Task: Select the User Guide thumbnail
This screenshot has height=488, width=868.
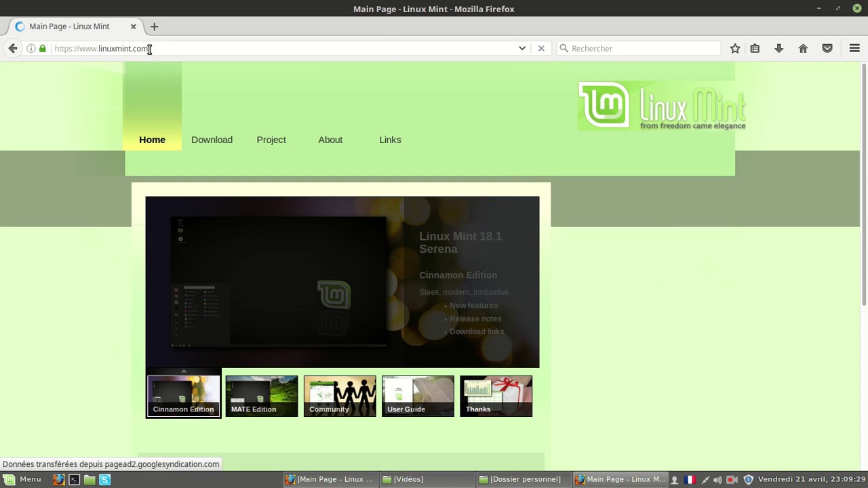Action: pos(418,396)
